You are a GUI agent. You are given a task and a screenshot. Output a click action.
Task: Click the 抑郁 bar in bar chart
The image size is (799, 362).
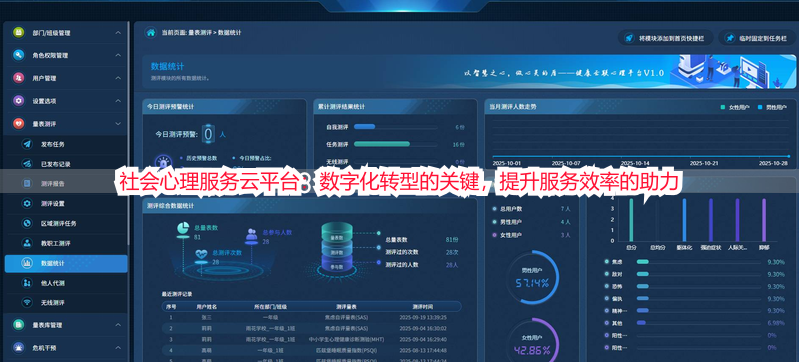click(x=763, y=220)
